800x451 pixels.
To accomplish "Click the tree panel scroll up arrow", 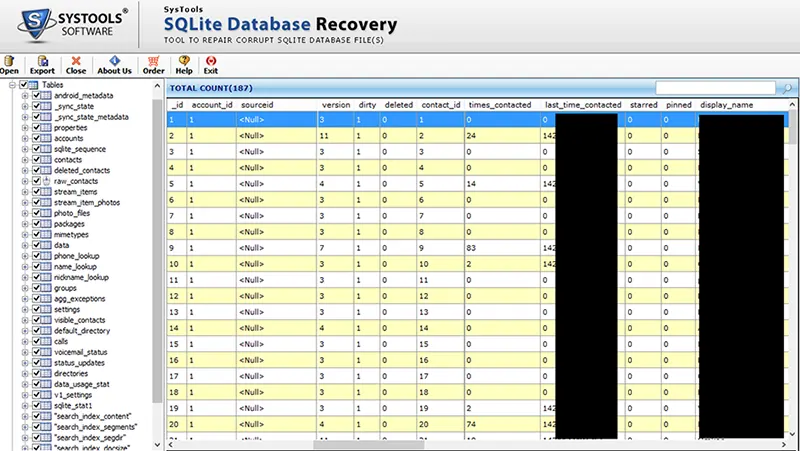I will 157,86.
